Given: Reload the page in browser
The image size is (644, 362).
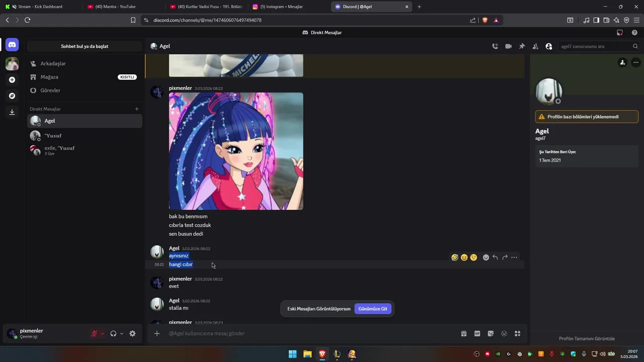Looking at the screenshot, I should click(27, 20).
